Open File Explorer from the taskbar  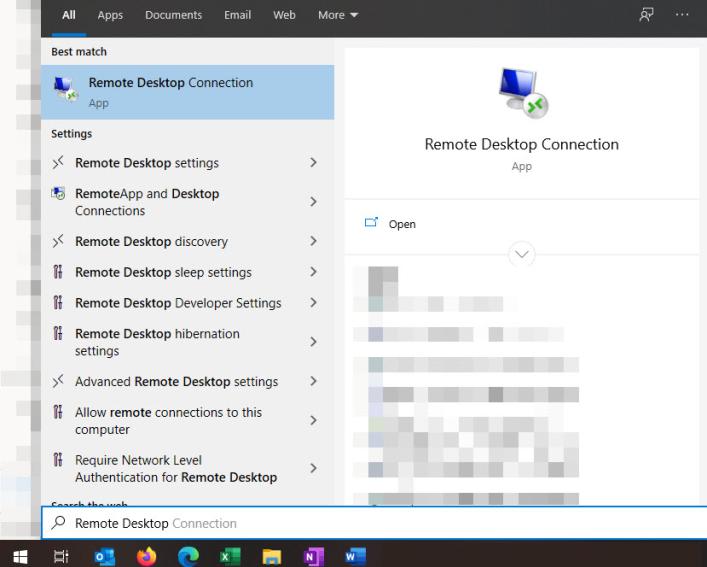[272, 557]
